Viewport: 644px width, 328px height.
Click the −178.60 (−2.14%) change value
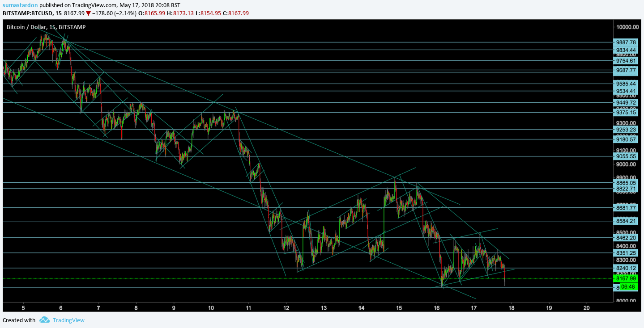(114, 13)
